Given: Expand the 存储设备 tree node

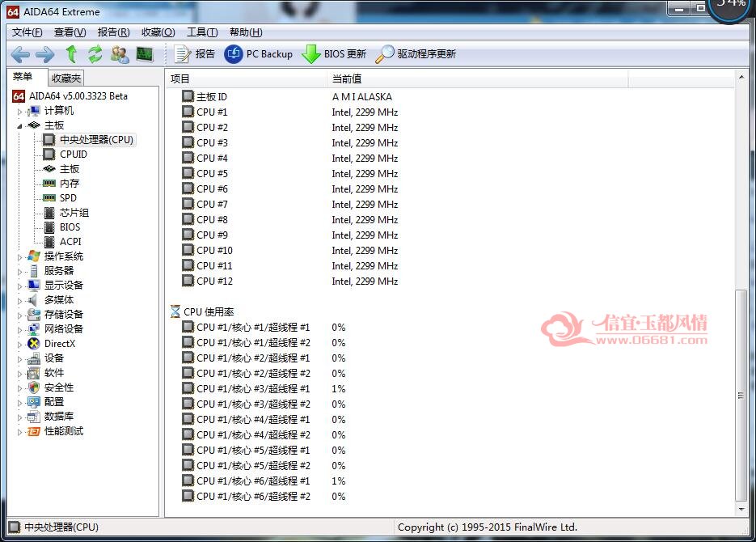Looking at the screenshot, I should point(19,315).
